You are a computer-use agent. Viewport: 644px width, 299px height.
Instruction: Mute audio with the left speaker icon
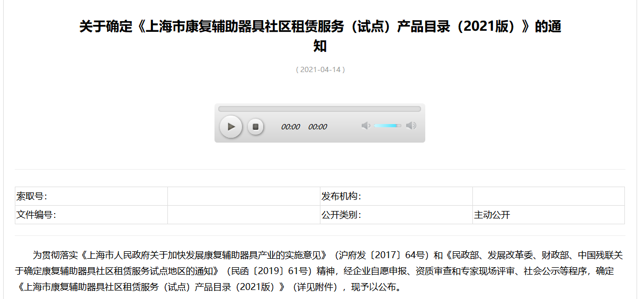pos(365,126)
